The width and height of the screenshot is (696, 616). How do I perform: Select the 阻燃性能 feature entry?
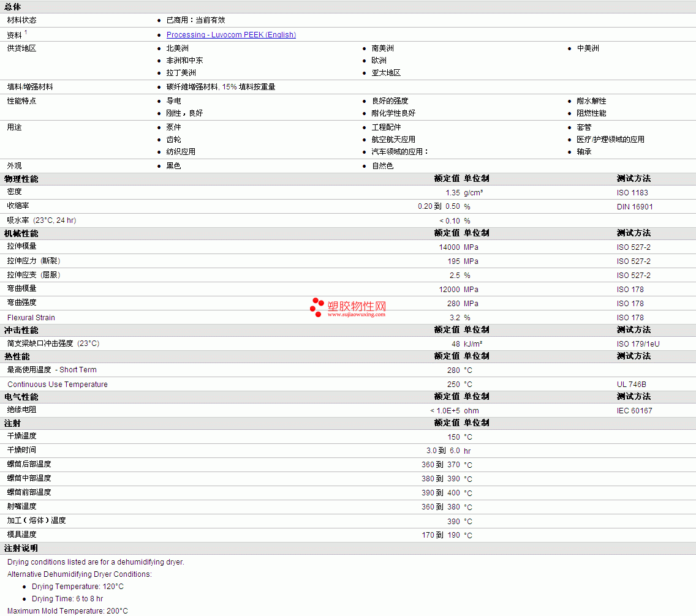click(x=591, y=113)
